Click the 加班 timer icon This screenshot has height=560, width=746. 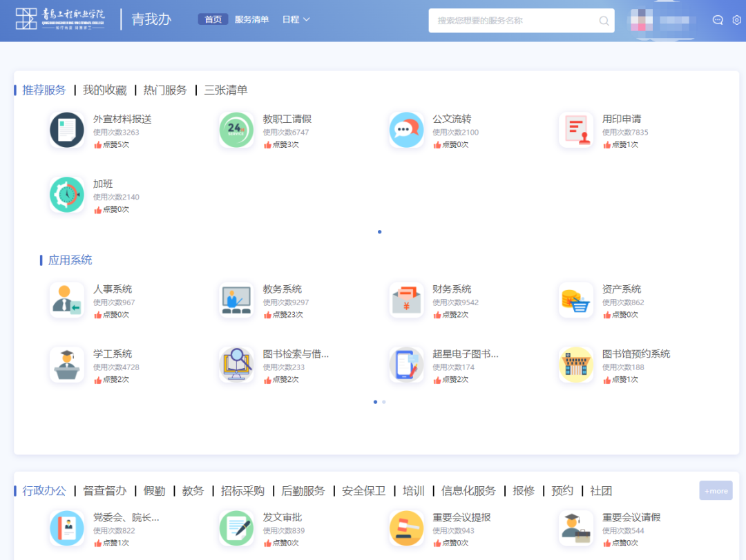click(x=66, y=195)
